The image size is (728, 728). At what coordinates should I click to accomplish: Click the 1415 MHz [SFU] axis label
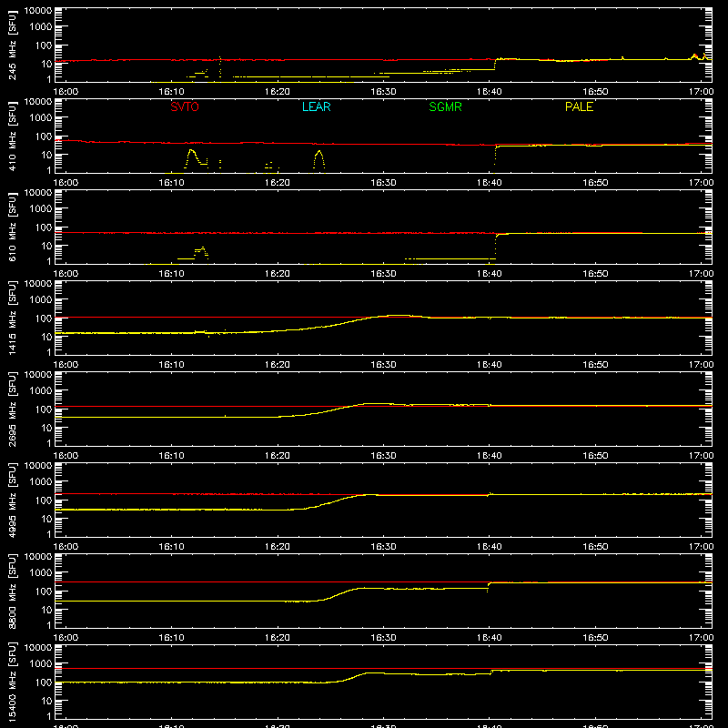point(12,318)
